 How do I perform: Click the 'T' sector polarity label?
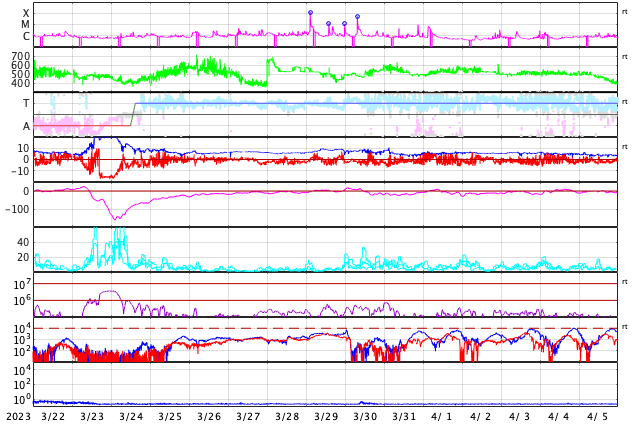pyautogui.click(x=26, y=103)
